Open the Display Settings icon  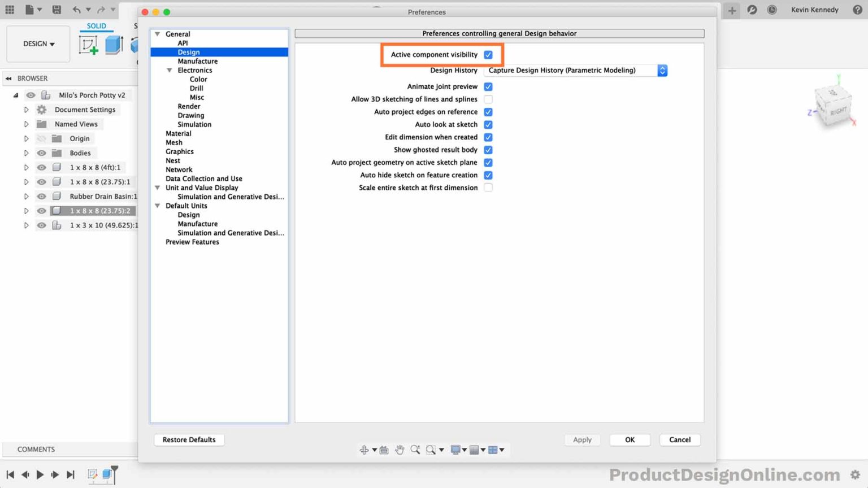coord(457,450)
